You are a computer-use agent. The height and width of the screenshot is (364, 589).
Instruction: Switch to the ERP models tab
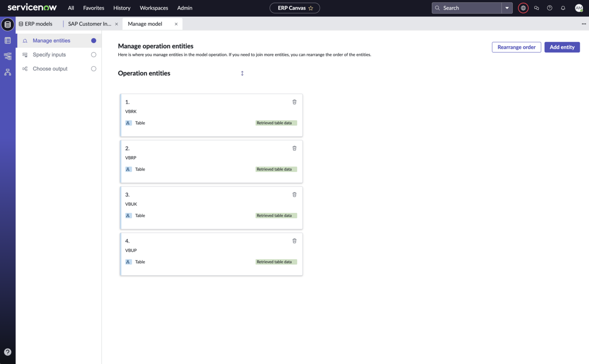click(x=35, y=24)
